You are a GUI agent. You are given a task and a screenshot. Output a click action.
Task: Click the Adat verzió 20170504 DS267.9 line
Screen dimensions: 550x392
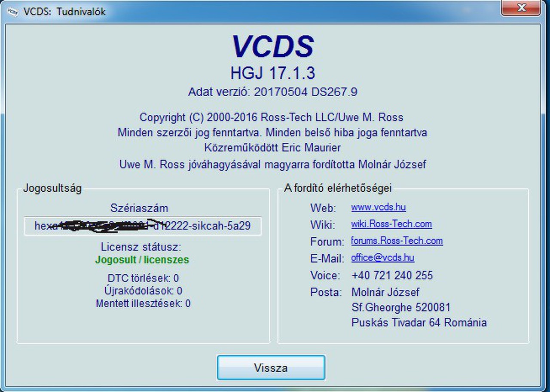point(273,92)
